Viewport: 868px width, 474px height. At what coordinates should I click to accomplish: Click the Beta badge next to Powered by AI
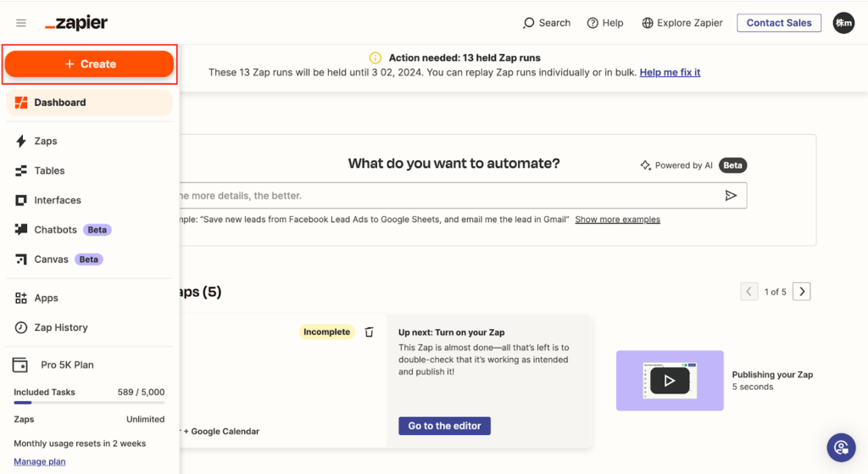(732, 165)
